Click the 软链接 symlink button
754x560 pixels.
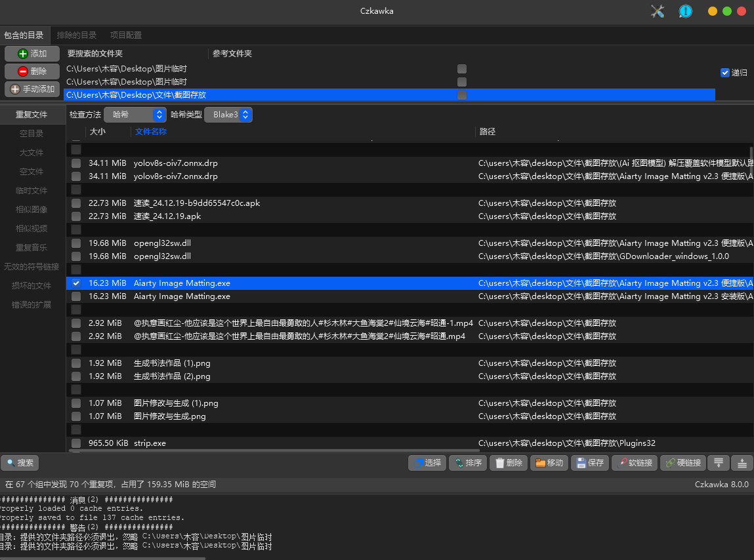click(635, 463)
